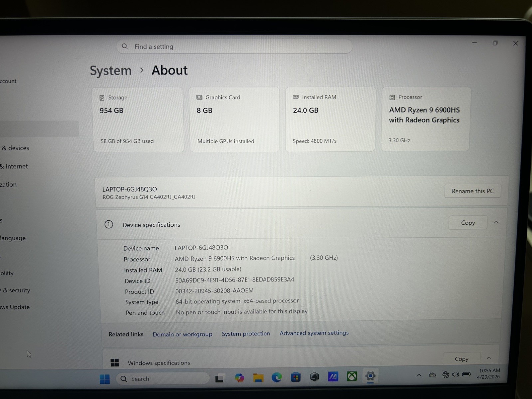
Task: Click the Settings gear on the taskbar
Action: [370, 376]
